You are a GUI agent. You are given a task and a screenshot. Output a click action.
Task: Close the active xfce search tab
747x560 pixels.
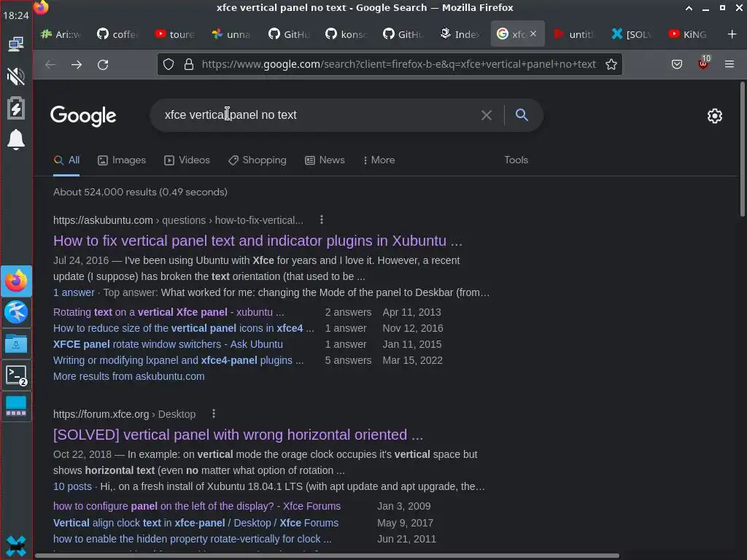tap(533, 34)
